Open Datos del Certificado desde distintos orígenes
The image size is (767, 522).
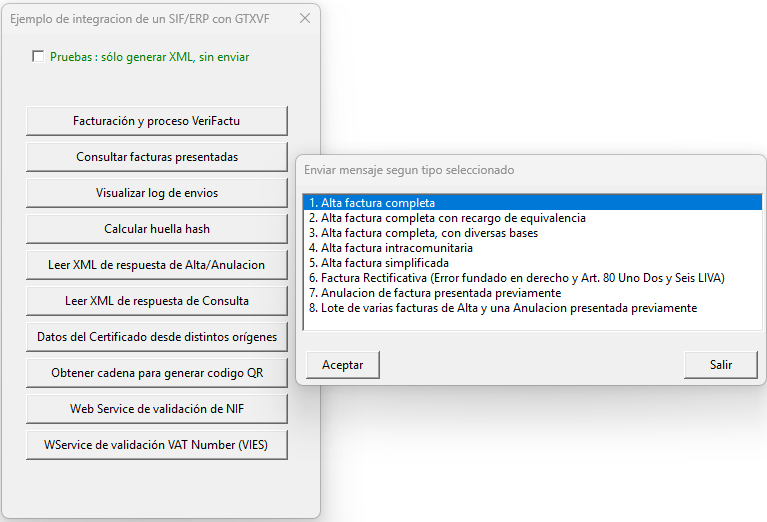click(156, 336)
